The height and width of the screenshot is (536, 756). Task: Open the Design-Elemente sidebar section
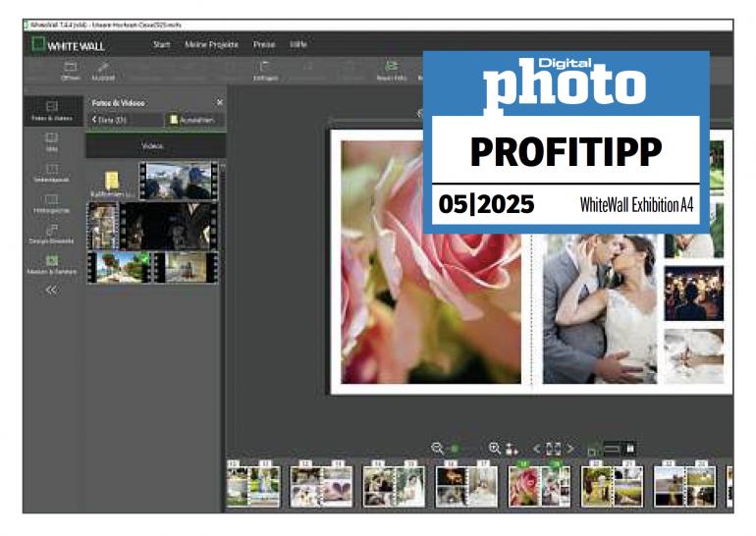52,235
